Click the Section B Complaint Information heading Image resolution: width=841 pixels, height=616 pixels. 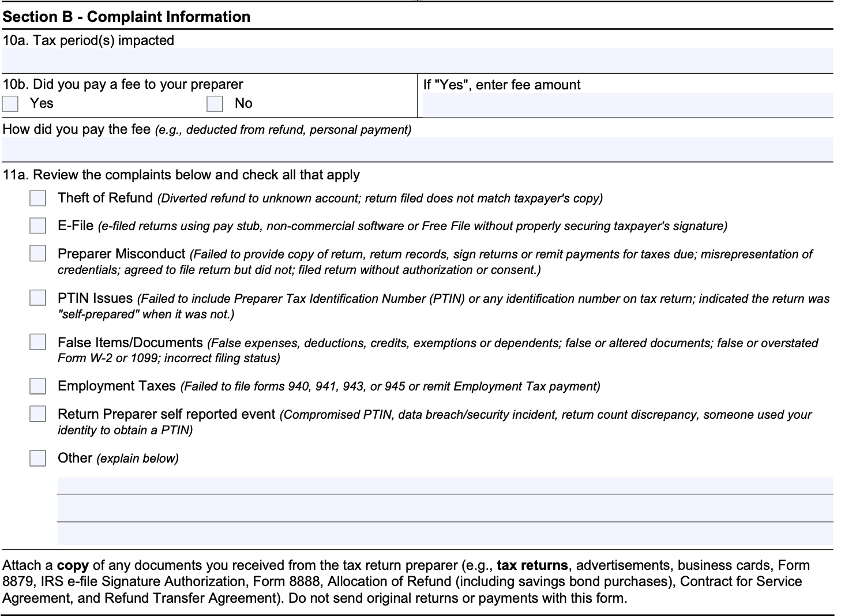click(126, 17)
